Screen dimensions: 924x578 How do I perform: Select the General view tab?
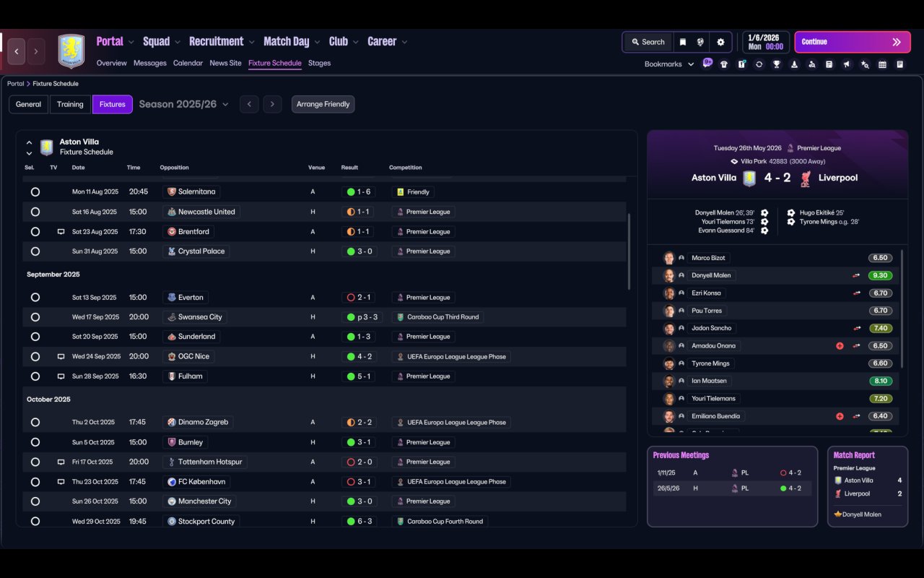[28, 104]
